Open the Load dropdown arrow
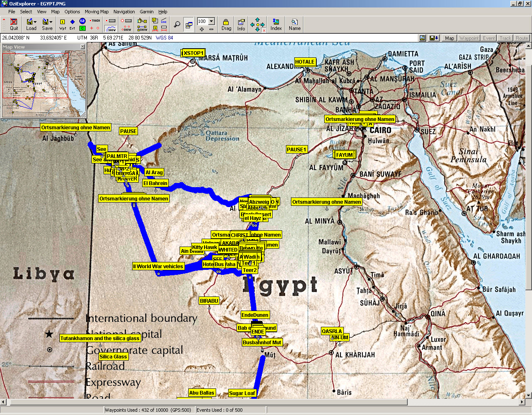This screenshot has height=415, width=532. pyautogui.click(x=35, y=22)
